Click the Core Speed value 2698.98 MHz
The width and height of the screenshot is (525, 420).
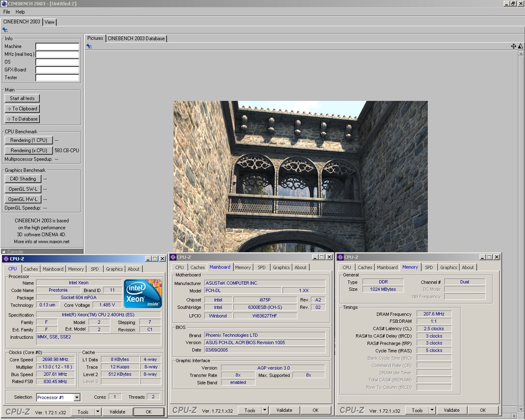point(55,359)
